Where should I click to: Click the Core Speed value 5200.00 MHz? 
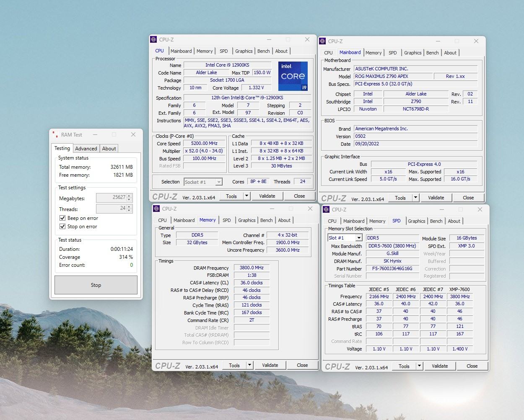205,143
